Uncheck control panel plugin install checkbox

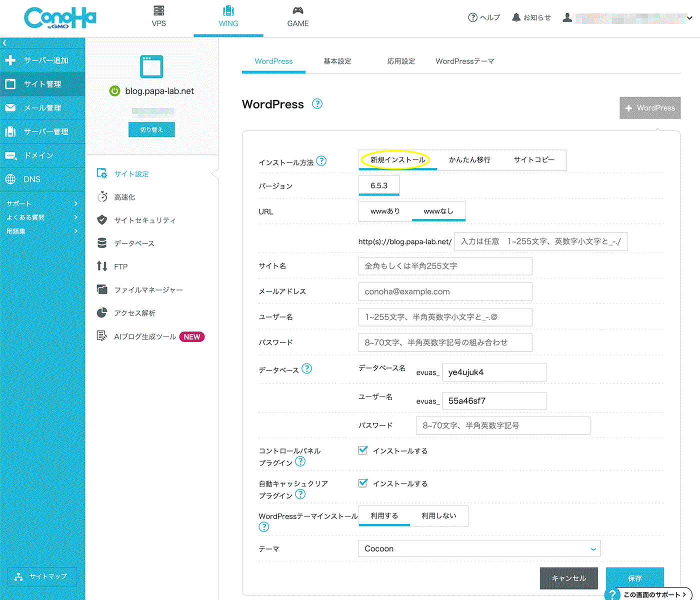pyautogui.click(x=363, y=450)
